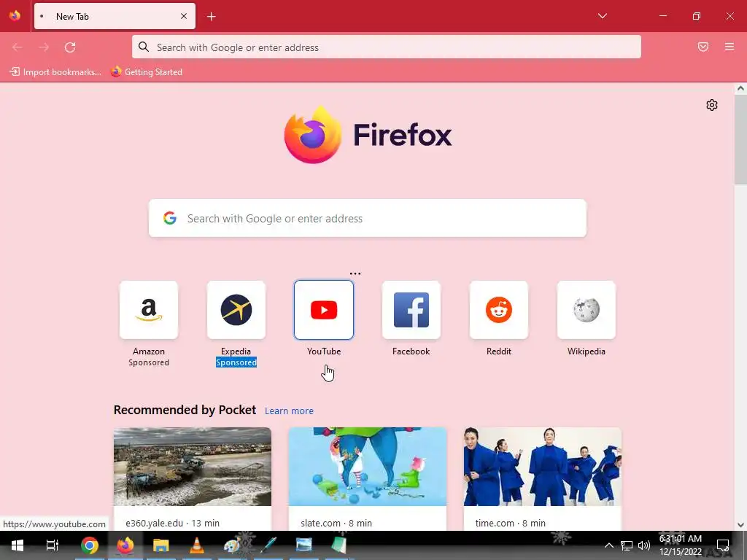
Task: Click the Google G icon in search box
Action: coord(170,218)
